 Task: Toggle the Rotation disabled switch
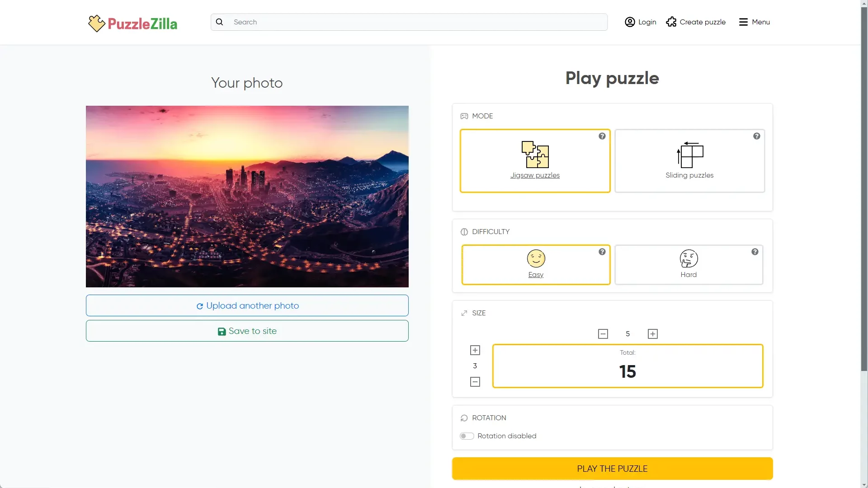(x=467, y=436)
